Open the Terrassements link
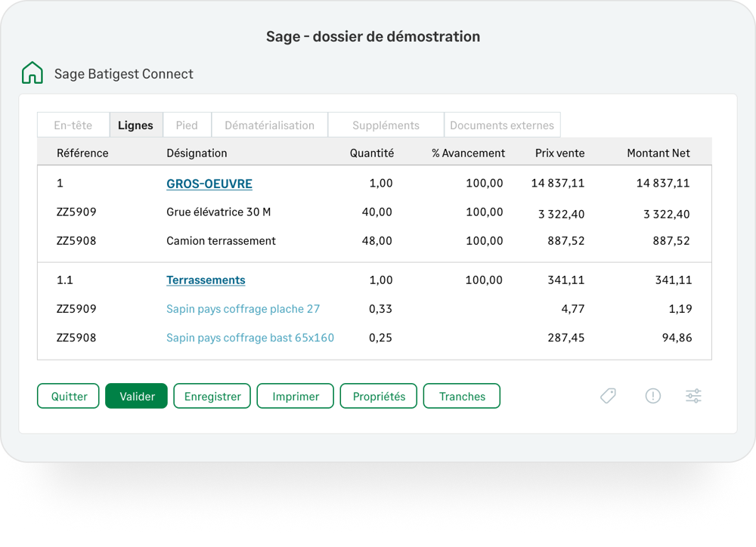756x547 pixels. point(206,280)
